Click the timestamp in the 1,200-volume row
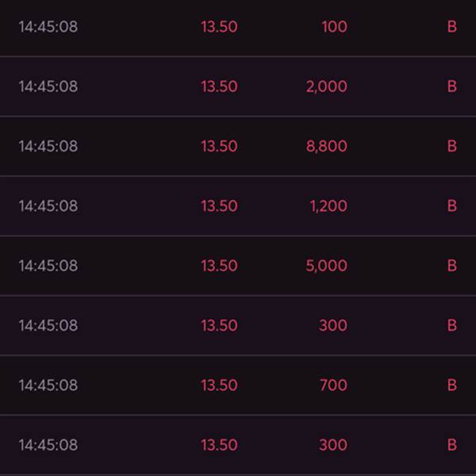476x476 pixels. [x=48, y=205]
